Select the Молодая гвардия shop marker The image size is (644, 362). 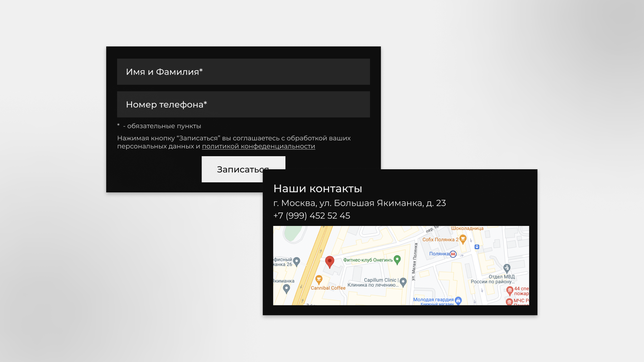[458, 300]
